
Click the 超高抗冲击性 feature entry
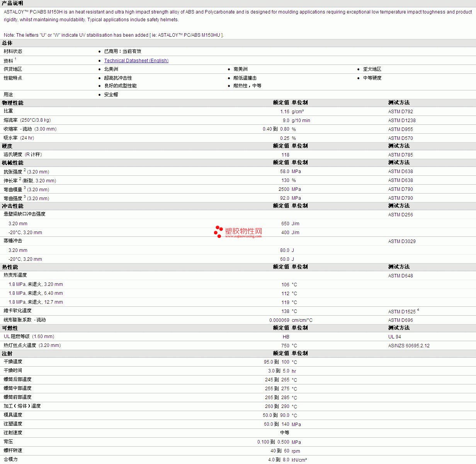click(x=118, y=78)
